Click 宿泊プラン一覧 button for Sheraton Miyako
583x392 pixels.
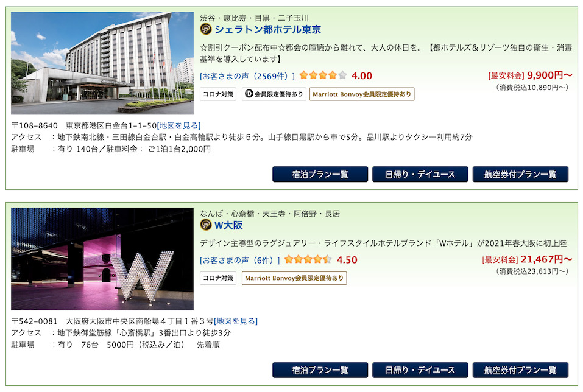pyautogui.click(x=320, y=174)
